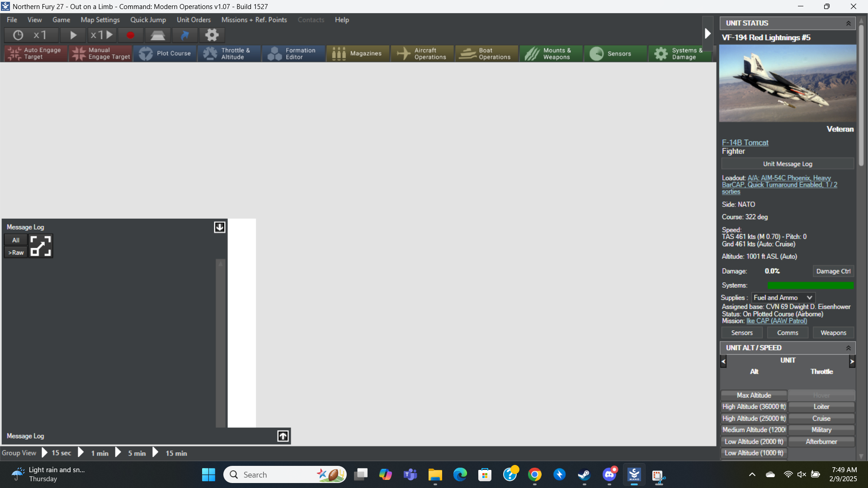The height and width of the screenshot is (488, 868).
Task: Select the All message filter
Action: pos(16,240)
